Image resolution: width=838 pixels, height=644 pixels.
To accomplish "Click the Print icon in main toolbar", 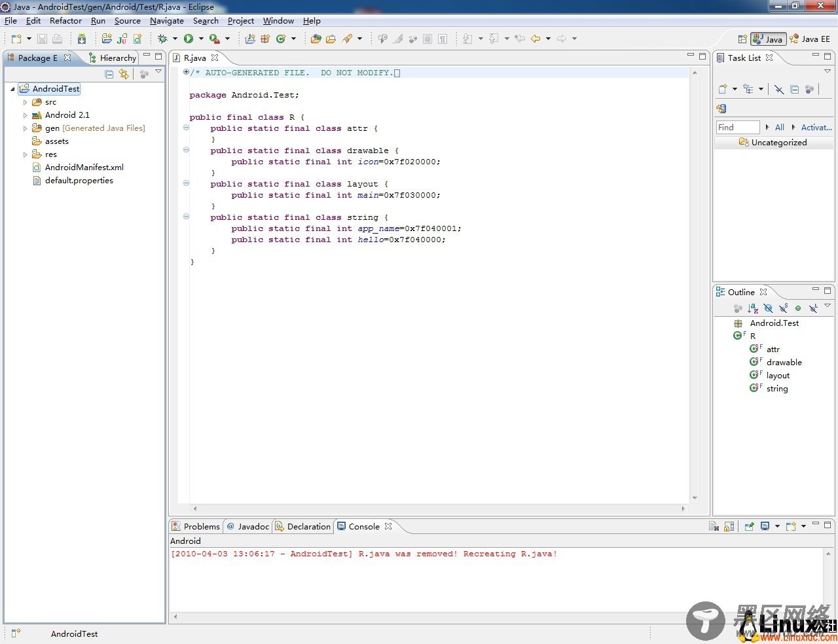I will click(x=57, y=39).
